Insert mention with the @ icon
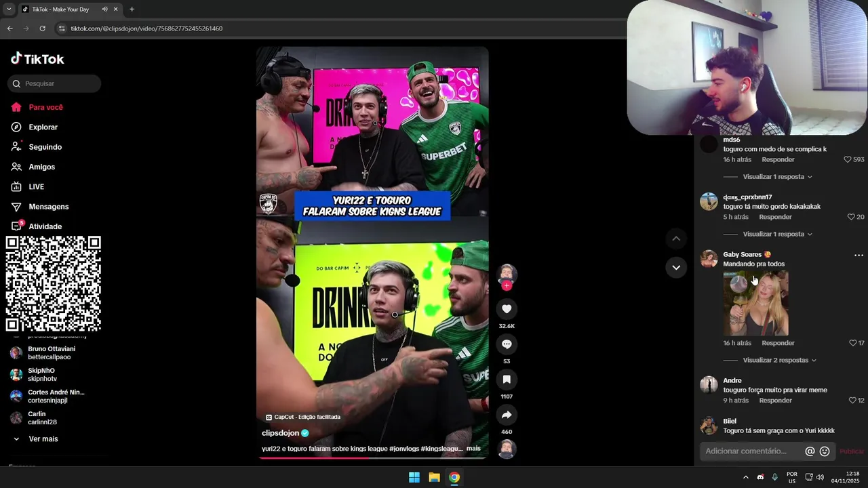The width and height of the screenshot is (868, 488). click(810, 451)
